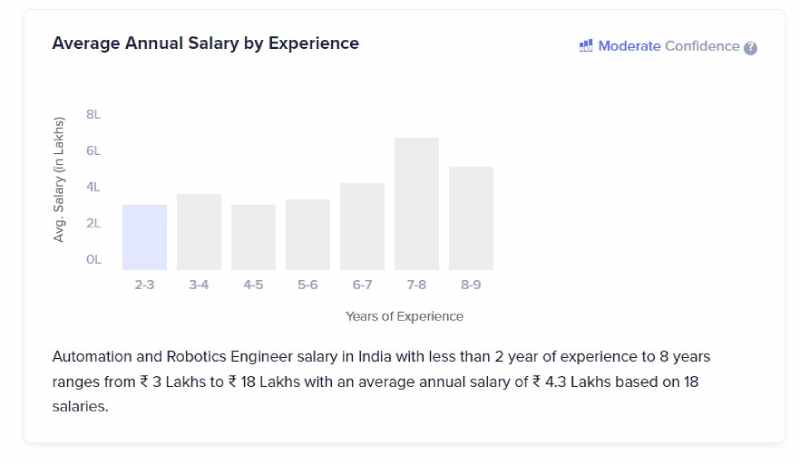Click the bar chart confidence icon
Viewport: 800px width, 464px height.
[586, 46]
